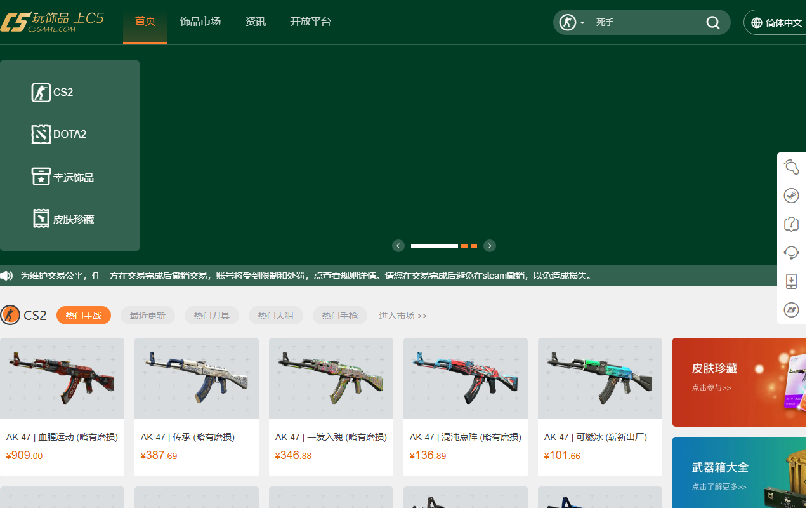The width and height of the screenshot is (812, 508).
Task: Open the 开放平台 navigation tab
Action: tap(311, 22)
